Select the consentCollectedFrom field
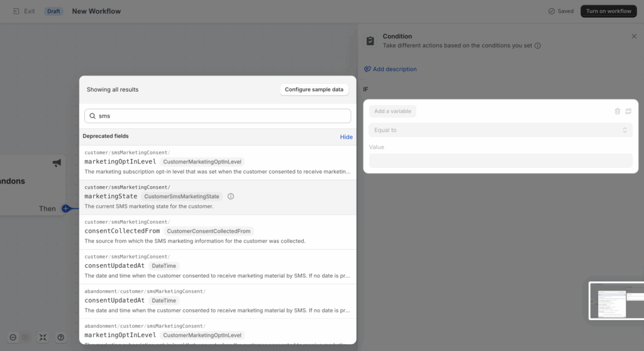644x351 pixels. (x=218, y=232)
